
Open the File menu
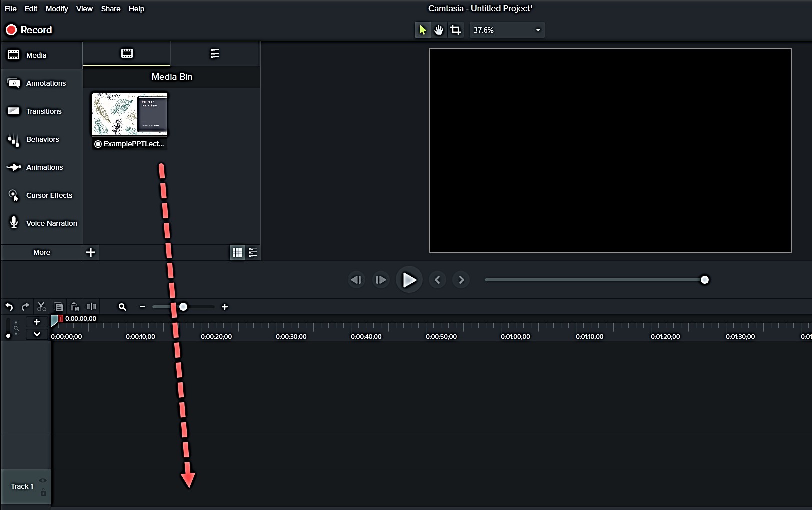[x=11, y=9]
